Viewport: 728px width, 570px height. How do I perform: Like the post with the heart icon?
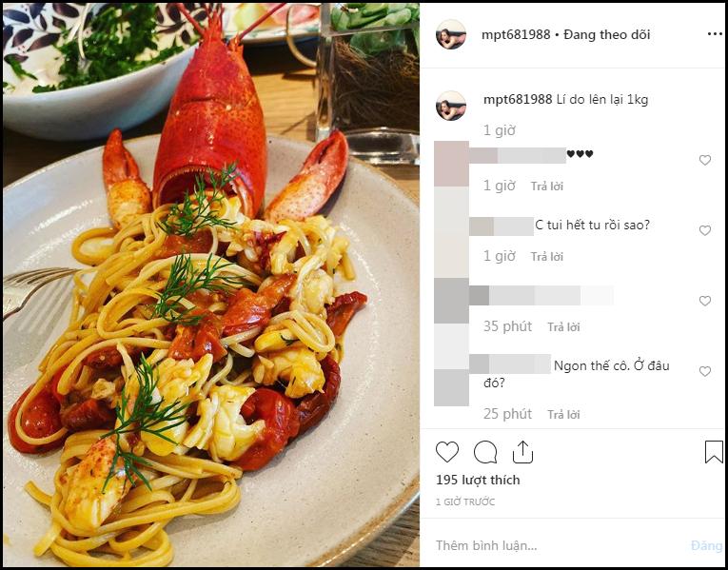(447, 452)
